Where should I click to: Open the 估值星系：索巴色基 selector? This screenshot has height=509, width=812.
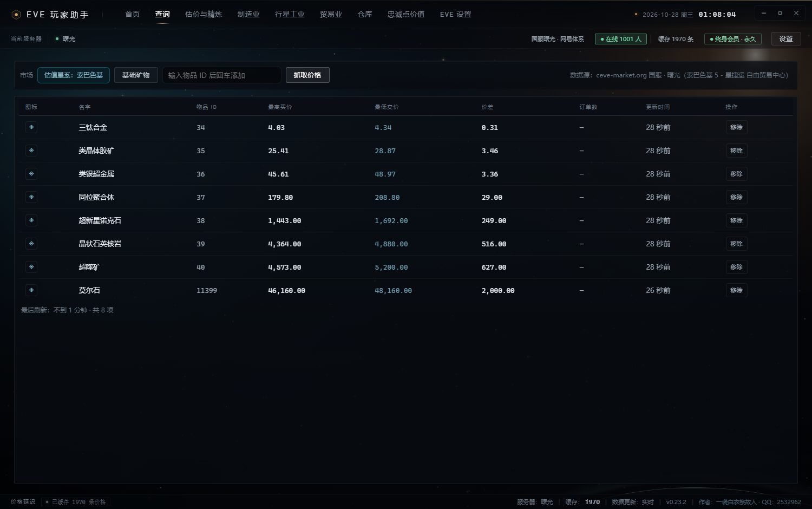click(x=74, y=75)
